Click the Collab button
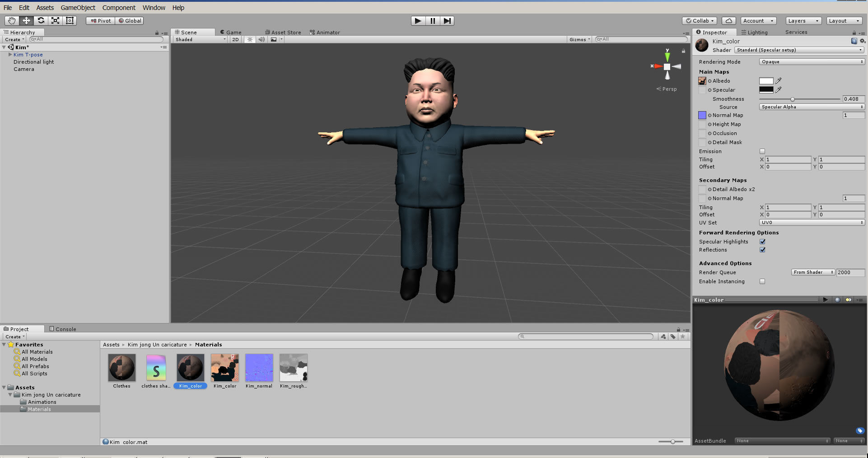This screenshot has height=458, width=868. [700, 21]
